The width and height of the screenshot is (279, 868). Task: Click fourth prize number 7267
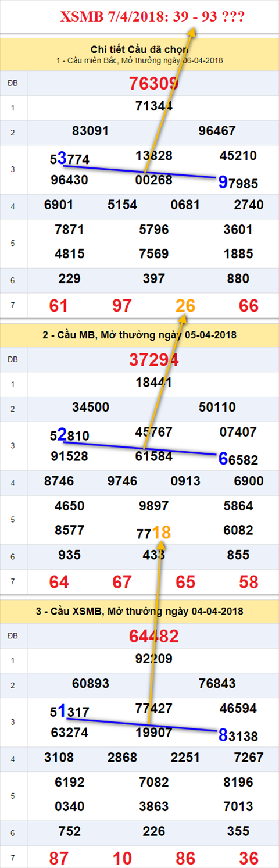(x=248, y=758)
